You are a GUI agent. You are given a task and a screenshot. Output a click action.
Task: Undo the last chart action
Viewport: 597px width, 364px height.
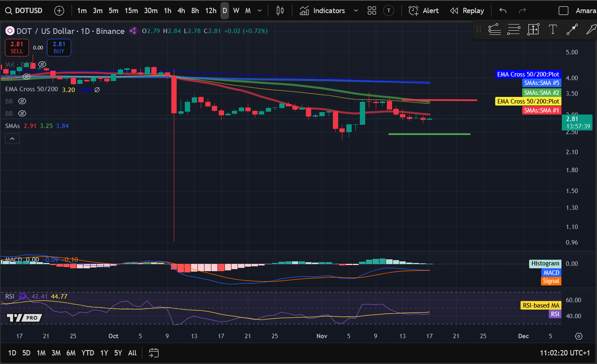click(503, 11)
